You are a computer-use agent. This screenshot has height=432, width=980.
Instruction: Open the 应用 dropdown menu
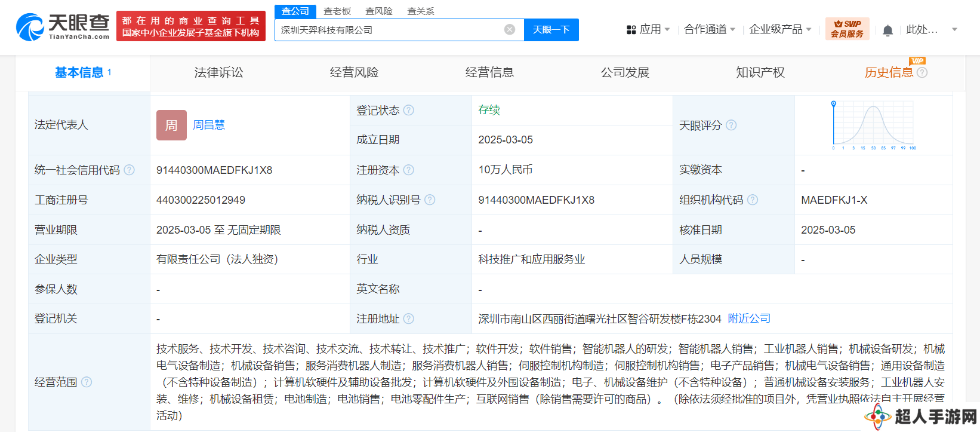(648, 29)
